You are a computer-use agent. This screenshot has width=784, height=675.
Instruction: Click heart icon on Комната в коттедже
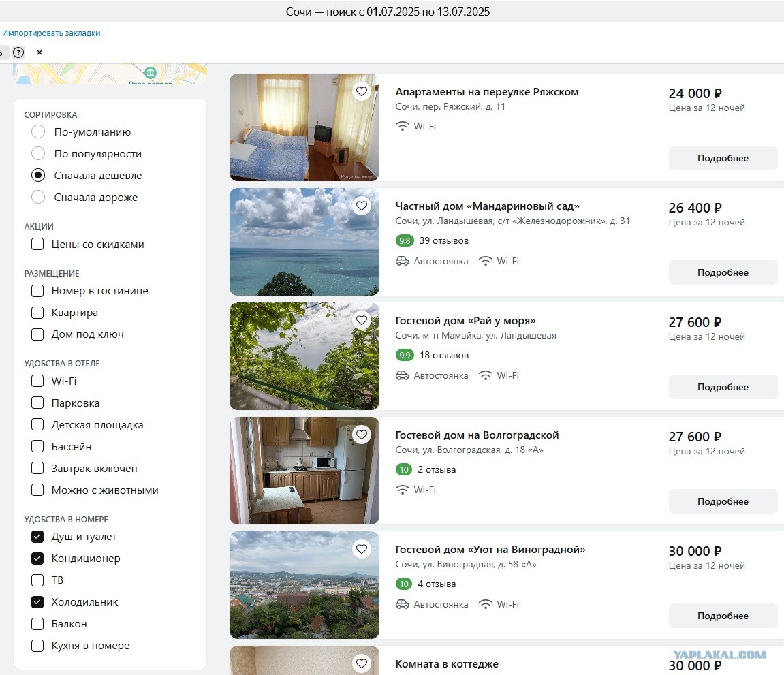coord(362,663)
